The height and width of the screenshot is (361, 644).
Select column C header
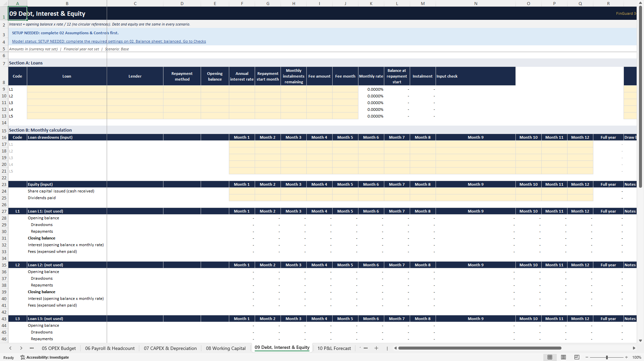135,3
